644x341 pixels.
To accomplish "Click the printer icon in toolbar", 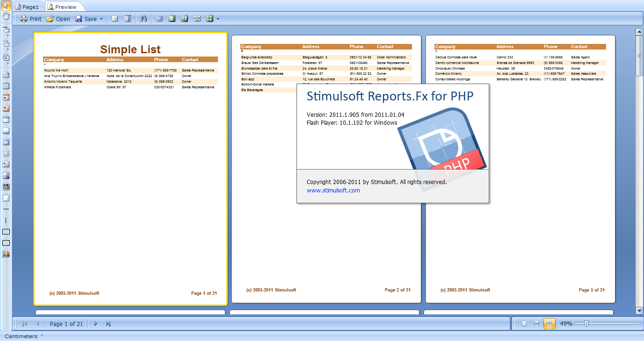I will click(24, 19).
